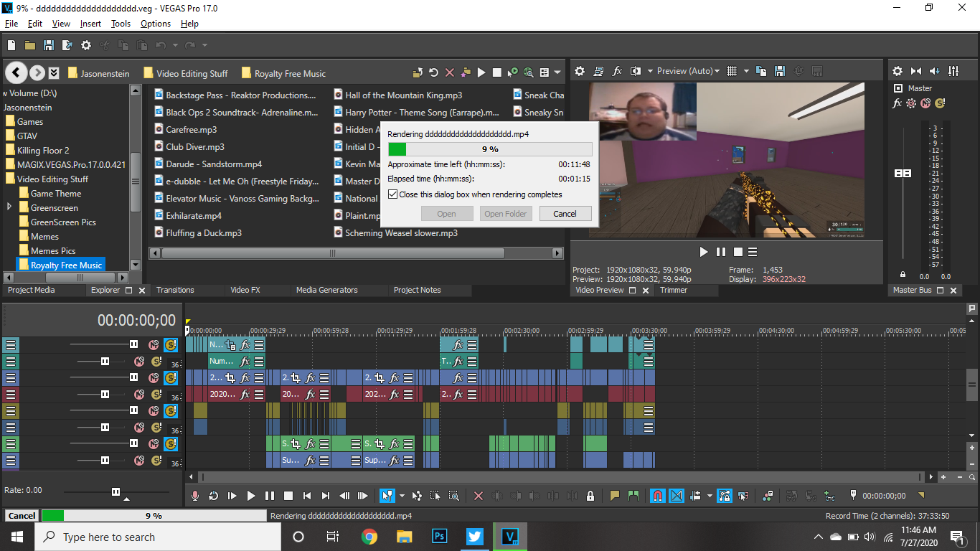
Task: Click the Render As icon in main toolbar
Action: 67,45
